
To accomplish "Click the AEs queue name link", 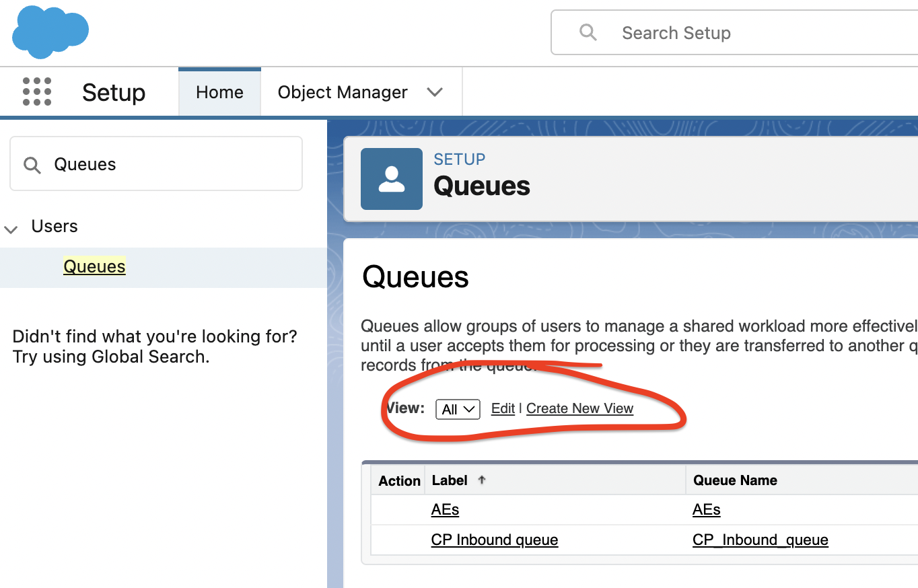I will coord(706,510).
